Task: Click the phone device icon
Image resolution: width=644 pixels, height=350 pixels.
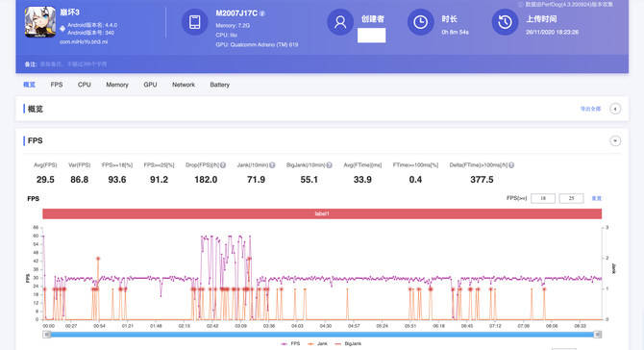Action: (195, 22)
